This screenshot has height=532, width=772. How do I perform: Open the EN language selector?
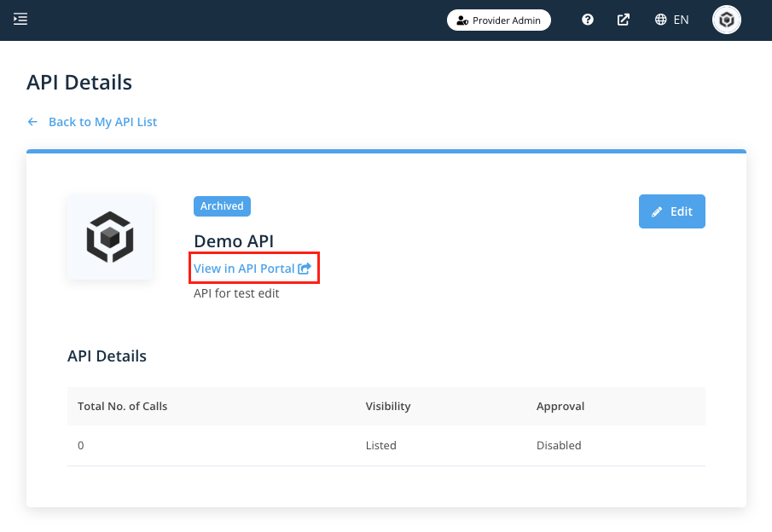pos(671,20)
